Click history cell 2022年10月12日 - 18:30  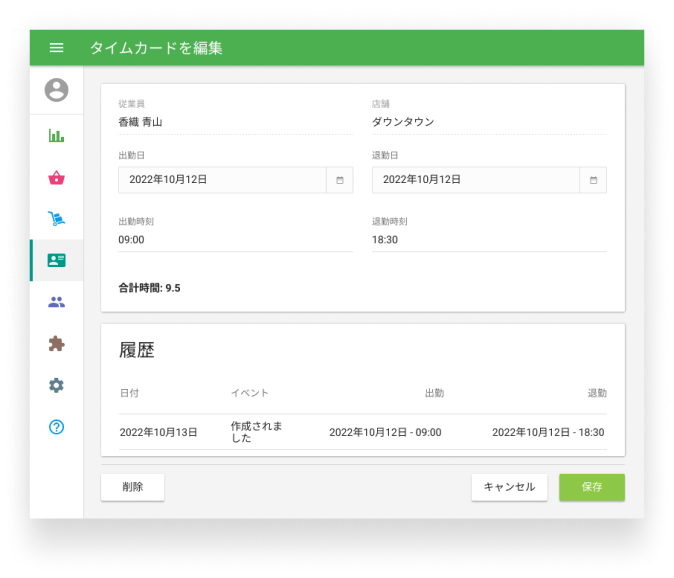(x=548, y=432)
